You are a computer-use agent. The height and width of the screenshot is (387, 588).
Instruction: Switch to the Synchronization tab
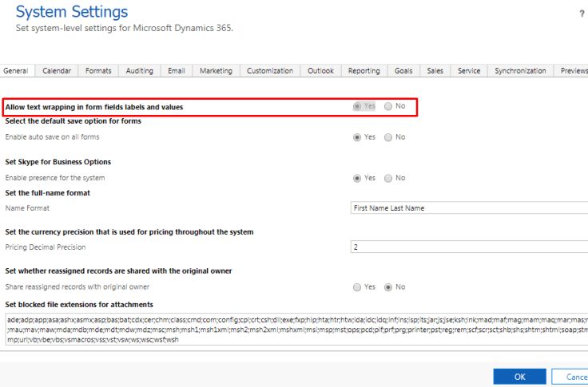520,71
